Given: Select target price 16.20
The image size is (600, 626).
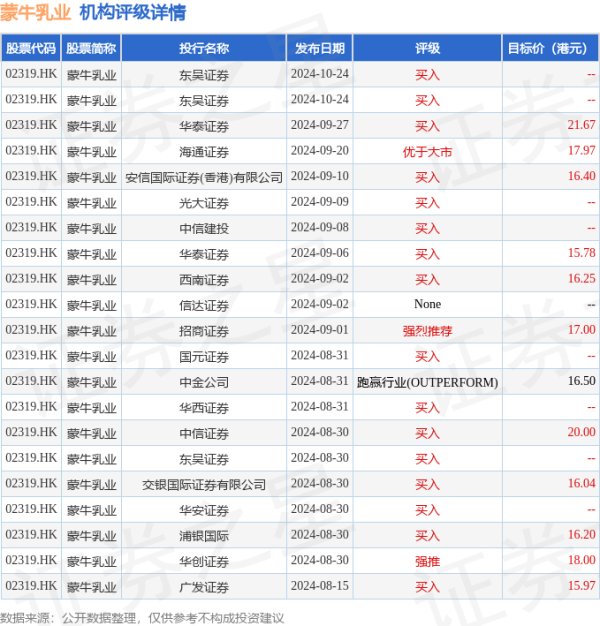Looking at the screenshot, I should pyautogui.click(x=581, y=535).
